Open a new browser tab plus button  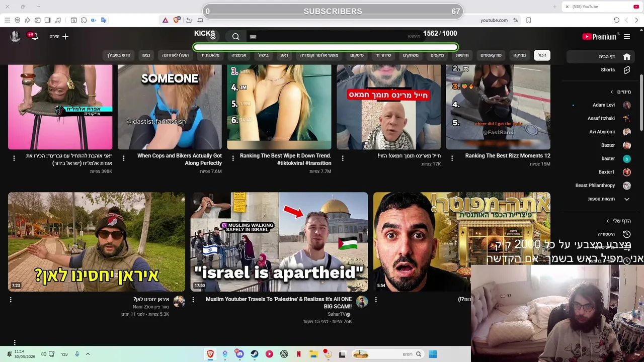(x=555, y=7)
